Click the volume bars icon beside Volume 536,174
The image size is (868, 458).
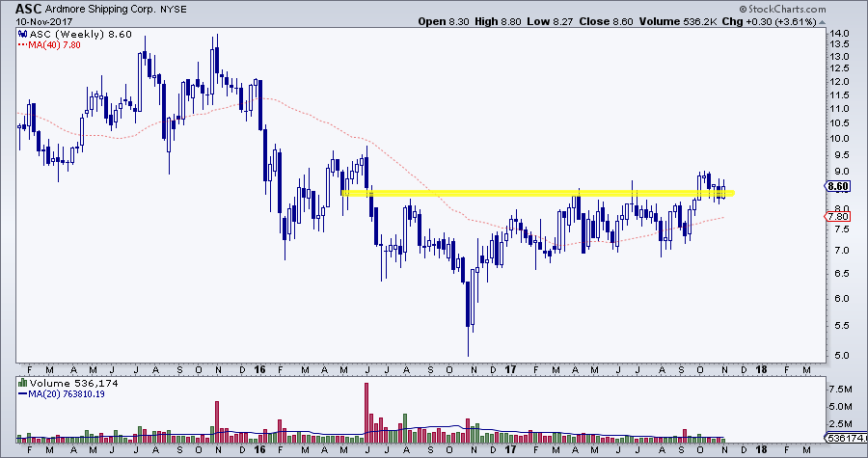[23, 384]
